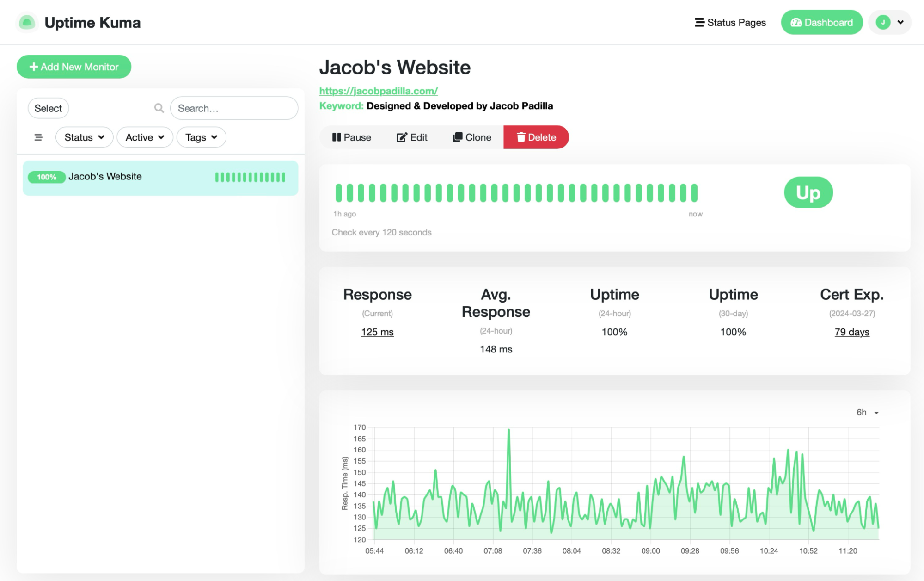Open the Tags filter dropdown
This screenshot has height=581, width=924.
coord(201,137)
